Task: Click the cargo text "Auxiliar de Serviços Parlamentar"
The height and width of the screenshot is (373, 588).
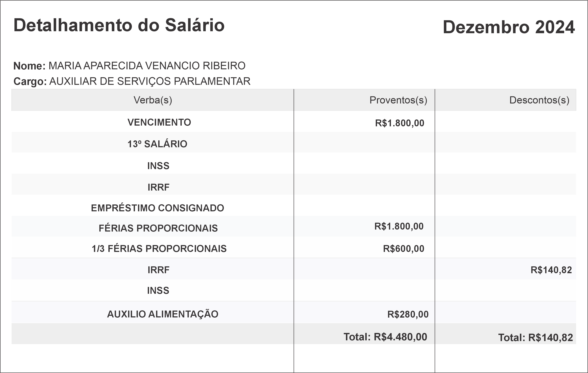Action: pos(150,81)
